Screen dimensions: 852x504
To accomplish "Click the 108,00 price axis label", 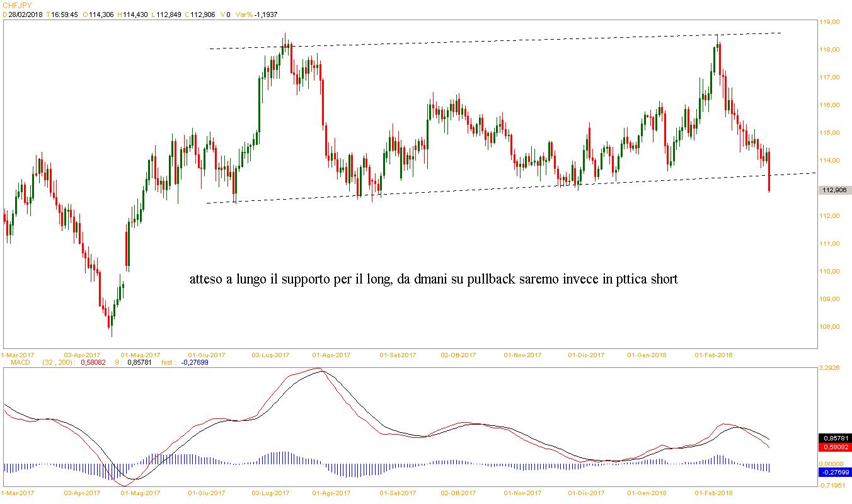I will 830,327.
